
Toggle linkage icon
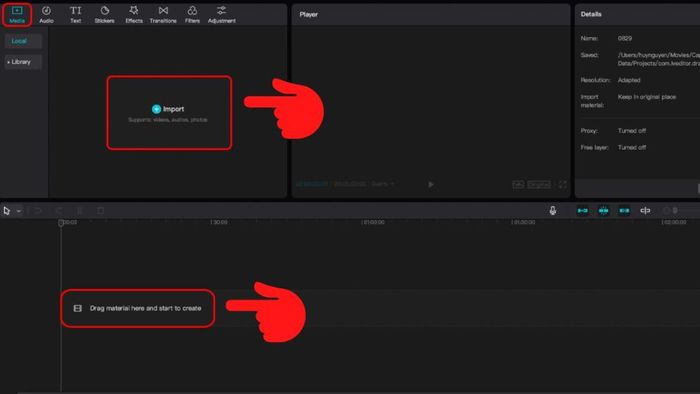pyautogui.click(x=624, y=211)
